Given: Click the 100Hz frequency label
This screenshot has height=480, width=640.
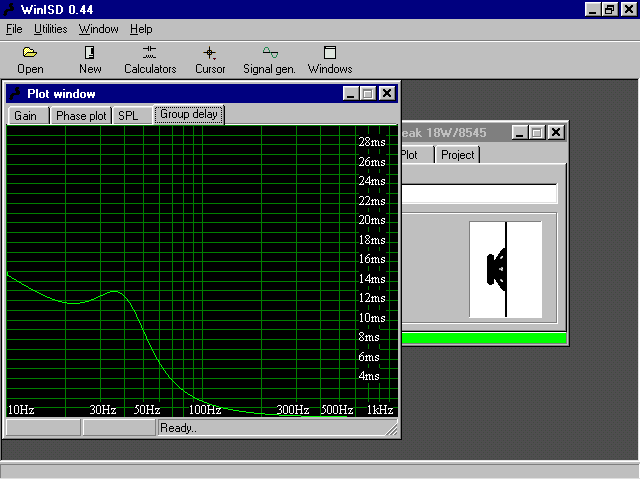Looking at the screenshot, I should (205, 410).
